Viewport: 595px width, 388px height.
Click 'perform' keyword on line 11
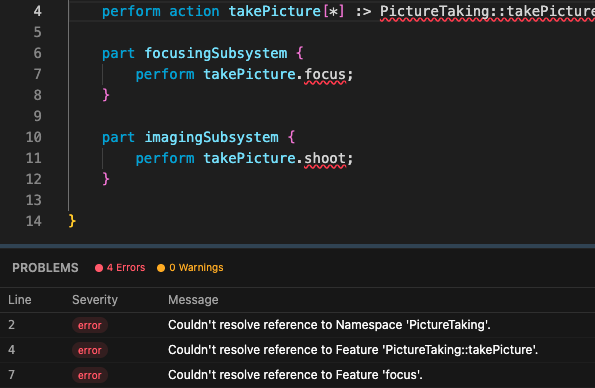[165, 158]
